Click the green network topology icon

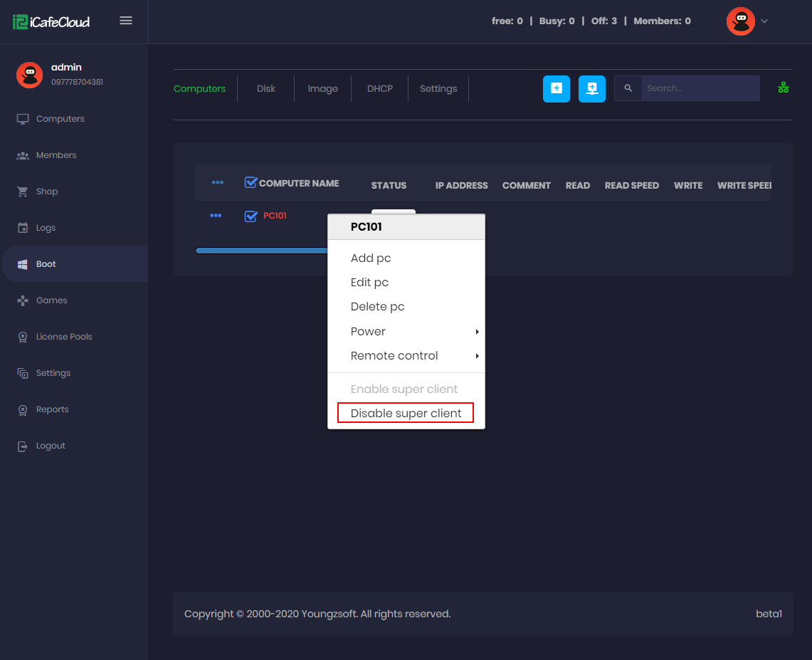coord(784,88)
